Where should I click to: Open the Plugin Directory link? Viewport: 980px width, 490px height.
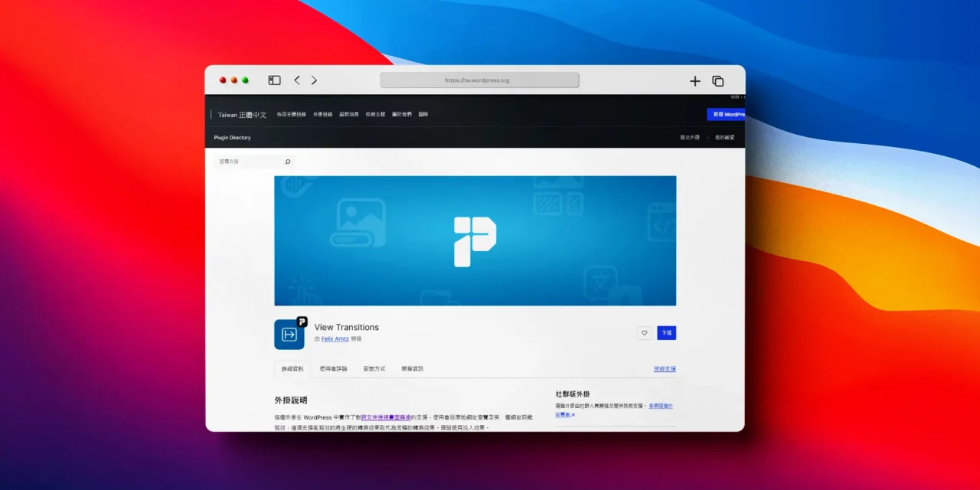point(232,138)
